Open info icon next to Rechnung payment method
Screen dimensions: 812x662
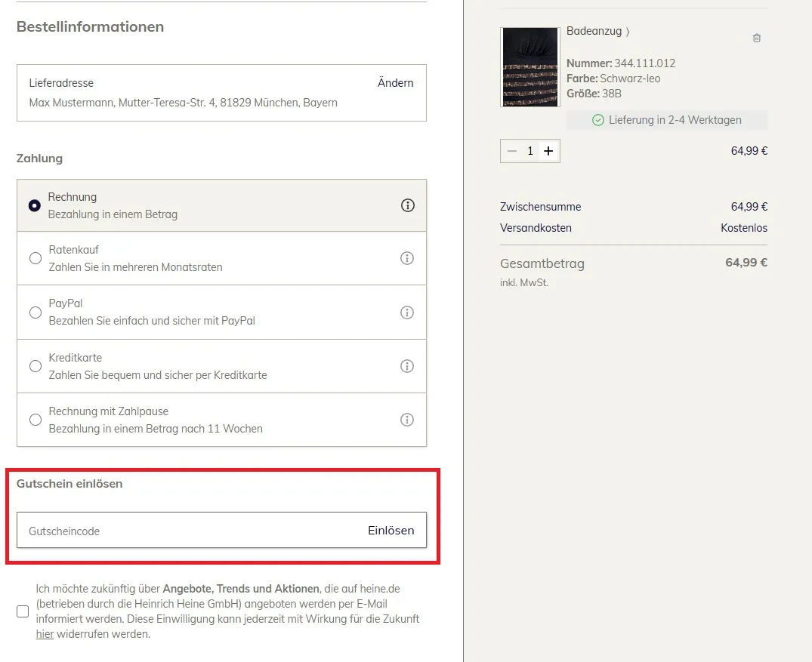tap(408, 205)
